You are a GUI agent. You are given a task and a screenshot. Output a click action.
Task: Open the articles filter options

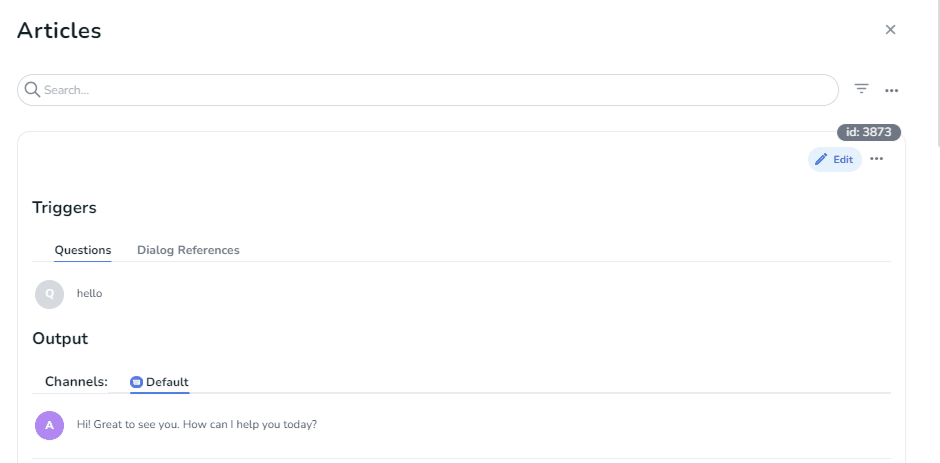click(x=861, y=89)
